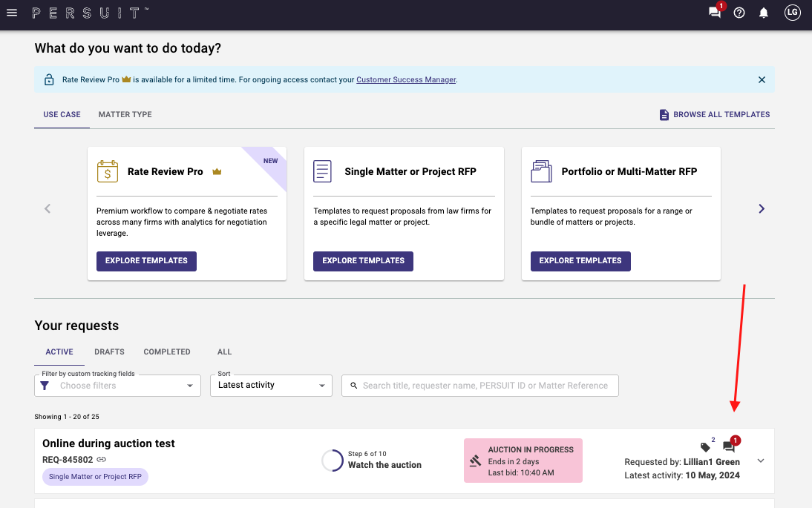
Task: Open the help question mark icon
Action: coord(739,13)
